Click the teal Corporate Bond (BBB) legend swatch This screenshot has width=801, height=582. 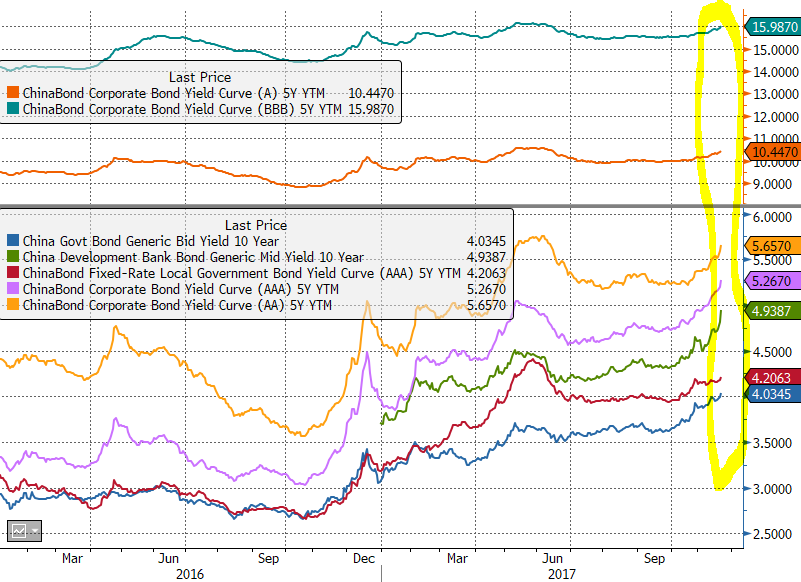(x=13, y=109)
